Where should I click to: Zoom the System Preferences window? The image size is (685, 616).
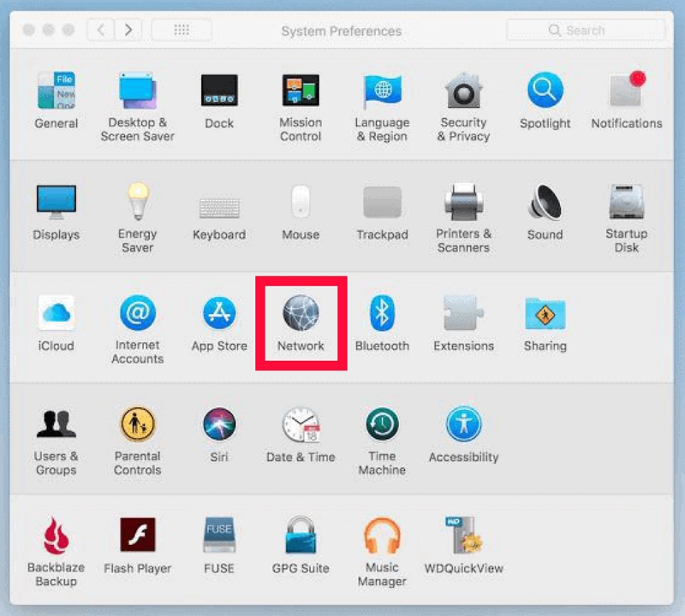(x=68, y=30)
